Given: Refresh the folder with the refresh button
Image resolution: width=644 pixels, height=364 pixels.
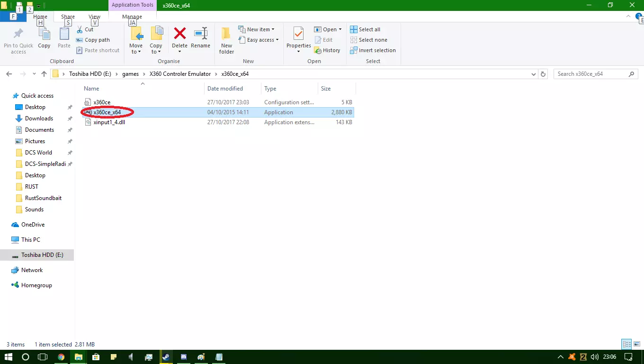Looking at the screenshot, I should tap(544, 74).
